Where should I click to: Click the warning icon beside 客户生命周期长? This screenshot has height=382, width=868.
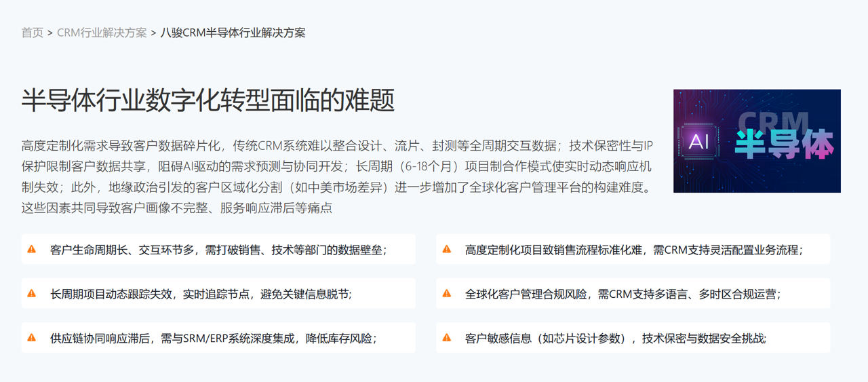(x=32, y=250)
